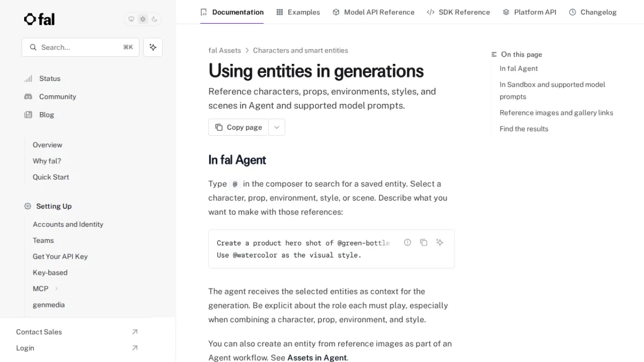
Task: Jump to In Sandbox and supported model prompts
Action: pos(552,91)
